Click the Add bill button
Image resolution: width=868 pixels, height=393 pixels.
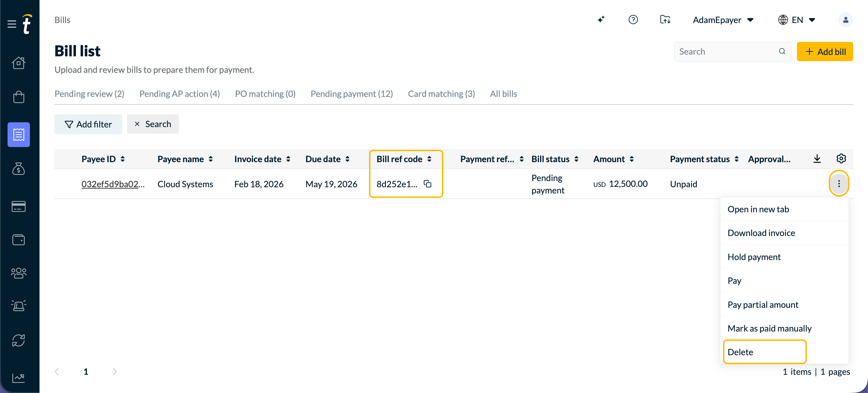[825, 52]
